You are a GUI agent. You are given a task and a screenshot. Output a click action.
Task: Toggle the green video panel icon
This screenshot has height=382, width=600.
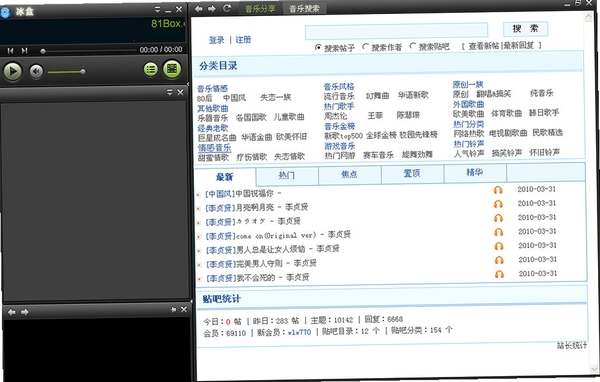[172, 69]
